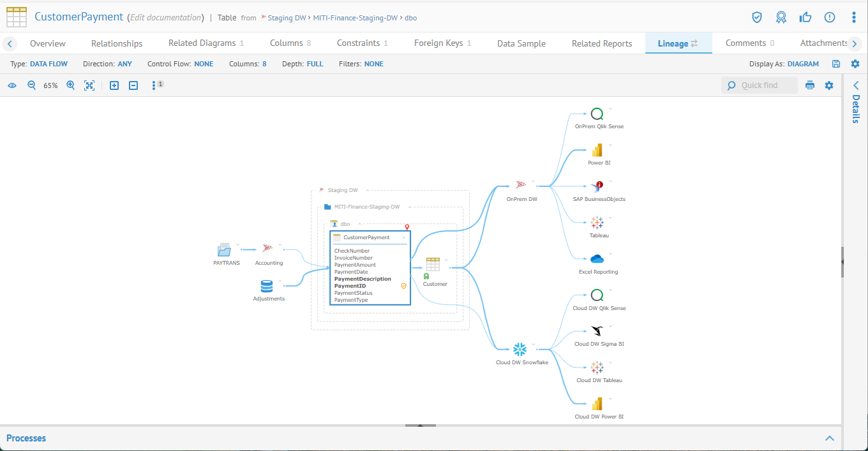Zoom in on the lineage diagram

[x=71, y=85]
